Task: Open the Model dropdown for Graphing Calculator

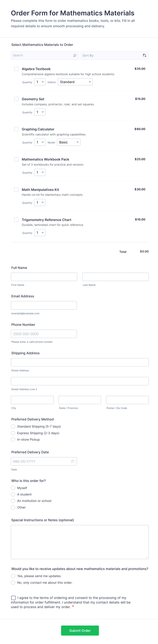Action: click(x=68, y=142)
